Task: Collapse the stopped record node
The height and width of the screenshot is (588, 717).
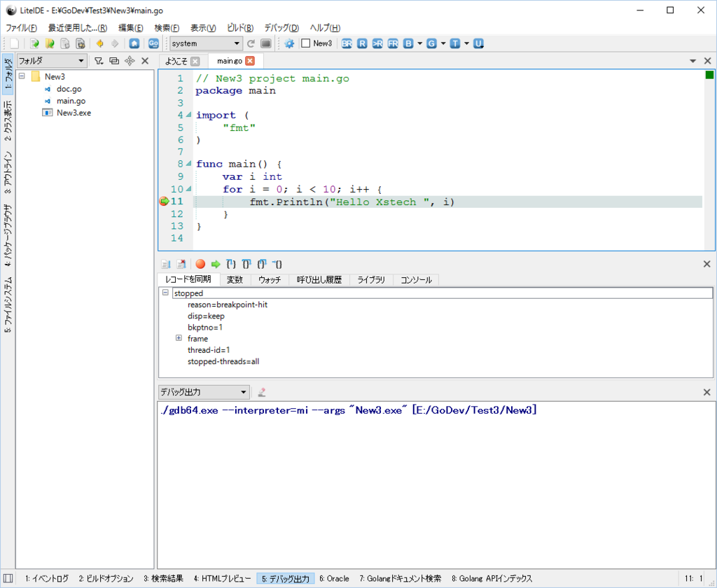Action: pos(165,293)
